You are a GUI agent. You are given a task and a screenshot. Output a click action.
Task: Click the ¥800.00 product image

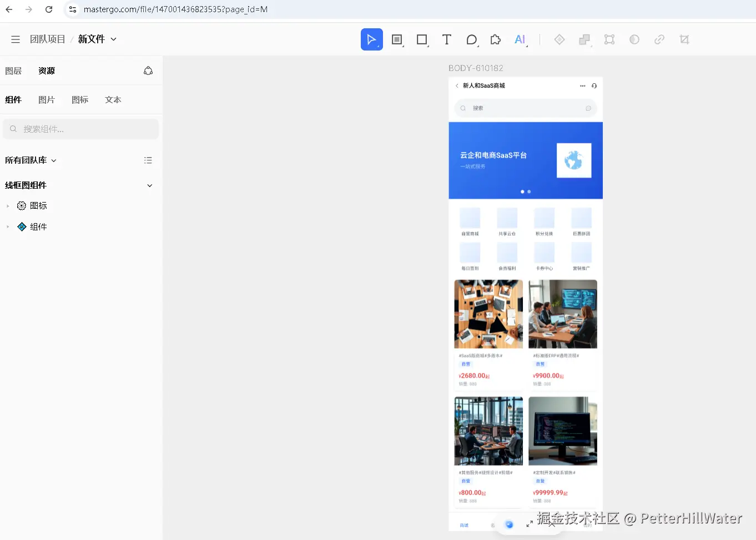click(488, 431)
